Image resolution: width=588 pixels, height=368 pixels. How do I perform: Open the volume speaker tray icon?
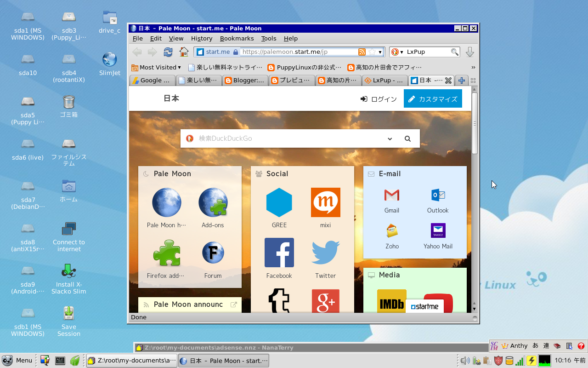click(465, 361)
